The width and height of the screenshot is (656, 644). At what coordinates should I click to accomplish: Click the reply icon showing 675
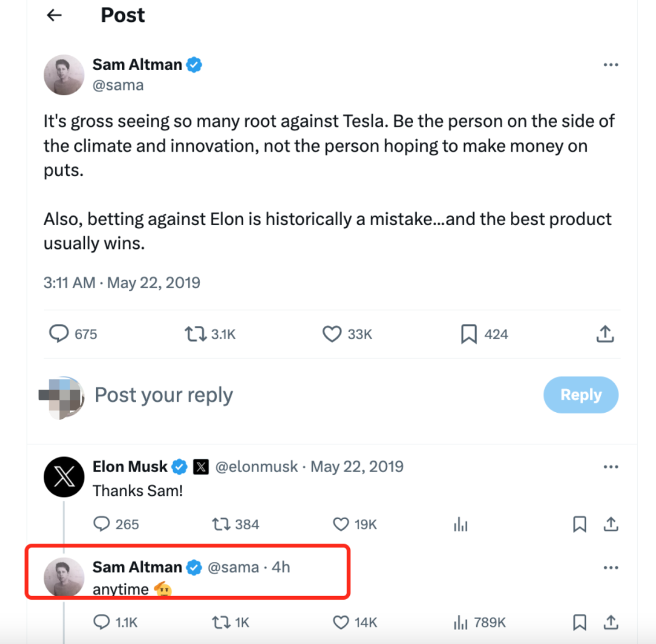58,334
